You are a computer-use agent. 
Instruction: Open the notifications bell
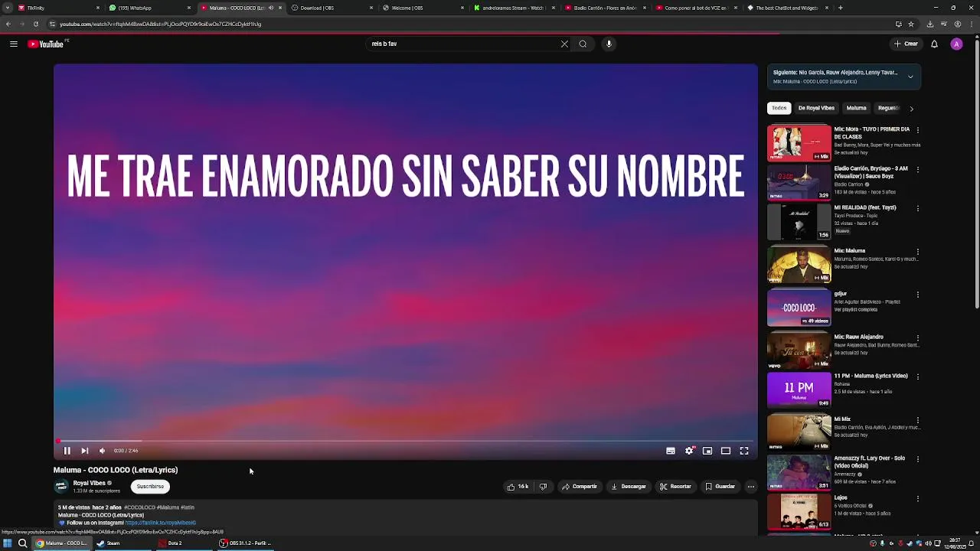(934, 44)
